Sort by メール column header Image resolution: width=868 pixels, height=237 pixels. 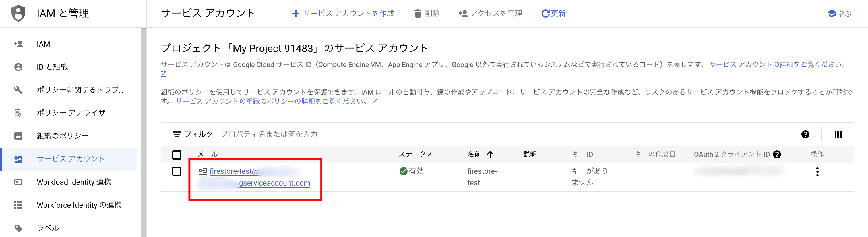tap(208, 154)
